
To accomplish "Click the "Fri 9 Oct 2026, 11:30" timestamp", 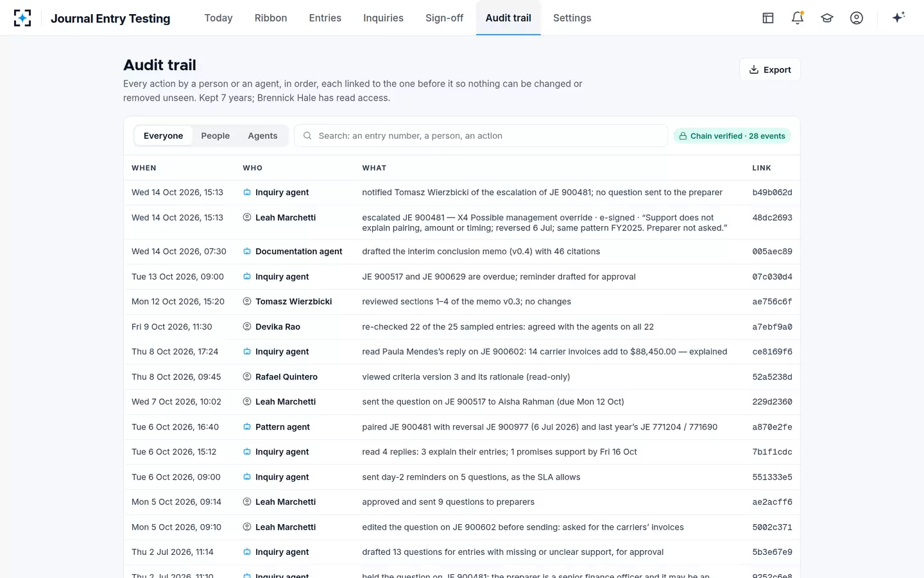I will tap(171, 327).
